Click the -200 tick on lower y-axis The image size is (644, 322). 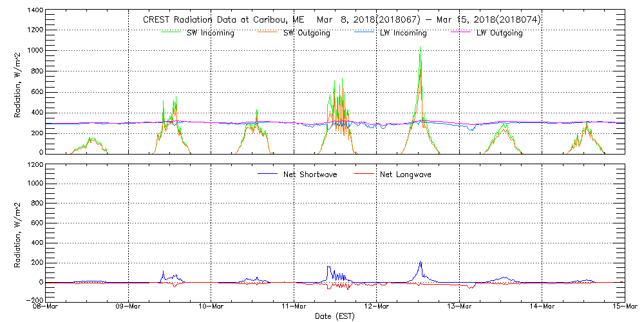(x=35, y=300)
